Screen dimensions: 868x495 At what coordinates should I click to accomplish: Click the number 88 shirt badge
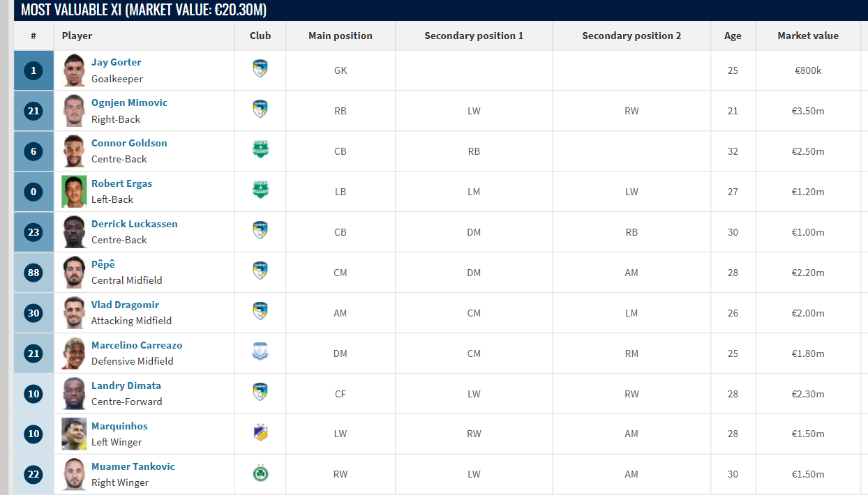click(33, 273)
